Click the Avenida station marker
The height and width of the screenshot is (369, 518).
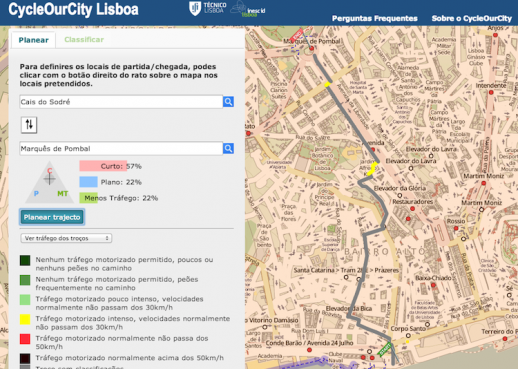pyautogui.click(x=373, y=150)
